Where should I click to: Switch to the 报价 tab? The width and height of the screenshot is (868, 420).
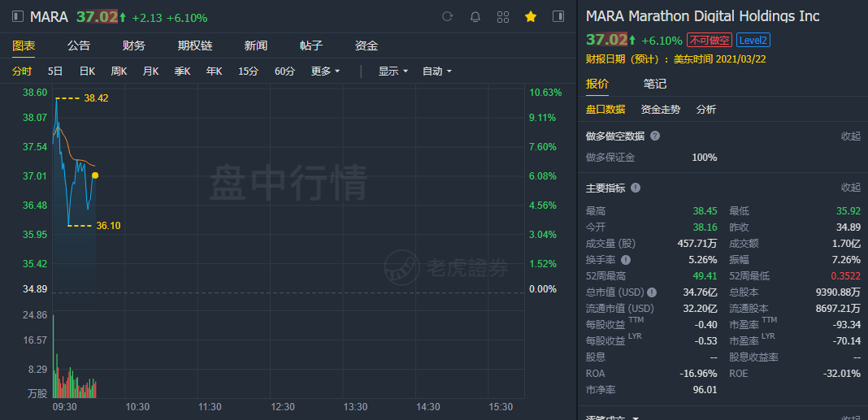click(597, 84)
